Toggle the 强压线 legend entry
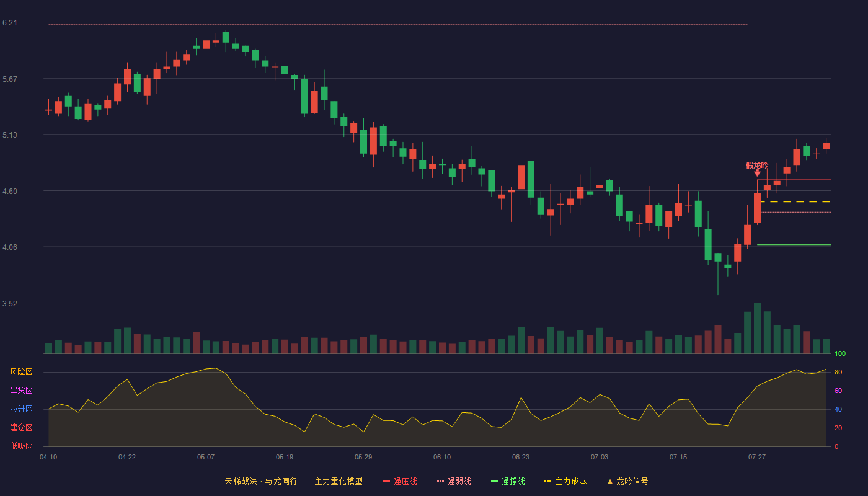The height and width of the screenshot is (496, 868). click(x=400, y=481)
